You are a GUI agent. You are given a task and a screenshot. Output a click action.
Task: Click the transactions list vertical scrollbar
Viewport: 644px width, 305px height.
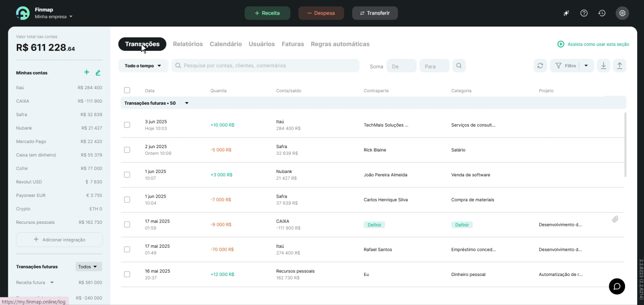(625, 144)
